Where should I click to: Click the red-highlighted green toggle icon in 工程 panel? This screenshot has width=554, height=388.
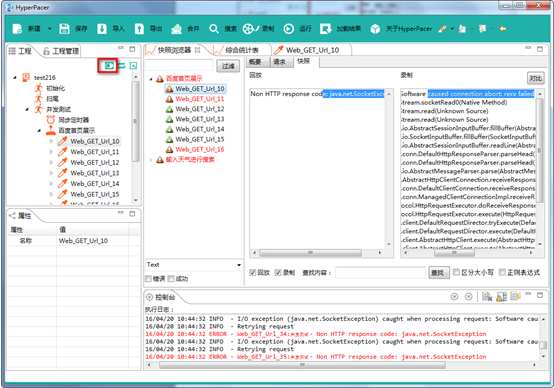click(109, 66)
